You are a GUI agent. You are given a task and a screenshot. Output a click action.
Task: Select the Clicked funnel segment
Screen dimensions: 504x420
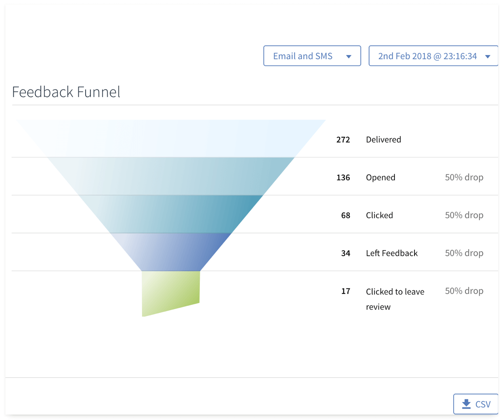click(171, 214)
